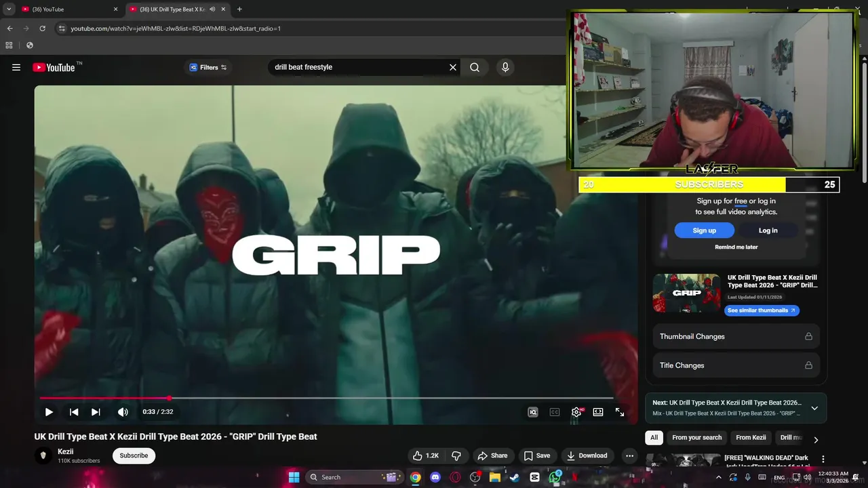This screenshot has height=488, width=868.
Task: Open more actions three-dot menu under video
Action: (x=630, y=455)
